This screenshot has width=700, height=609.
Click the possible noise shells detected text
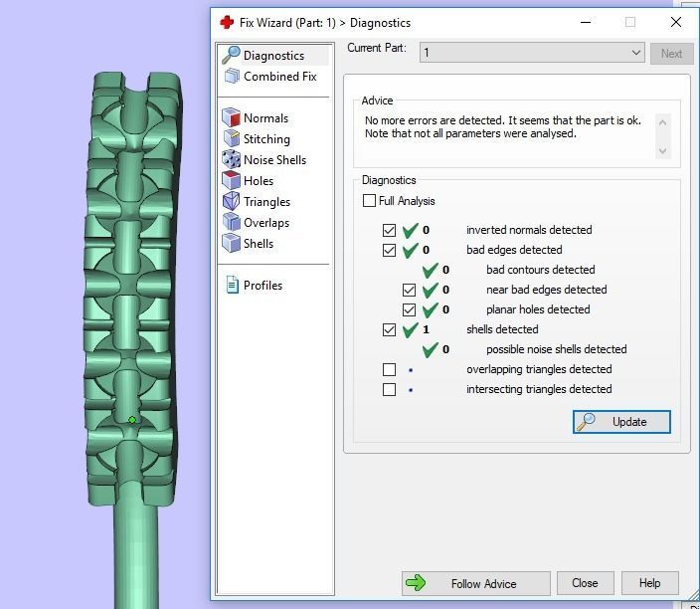click(556, 349)
